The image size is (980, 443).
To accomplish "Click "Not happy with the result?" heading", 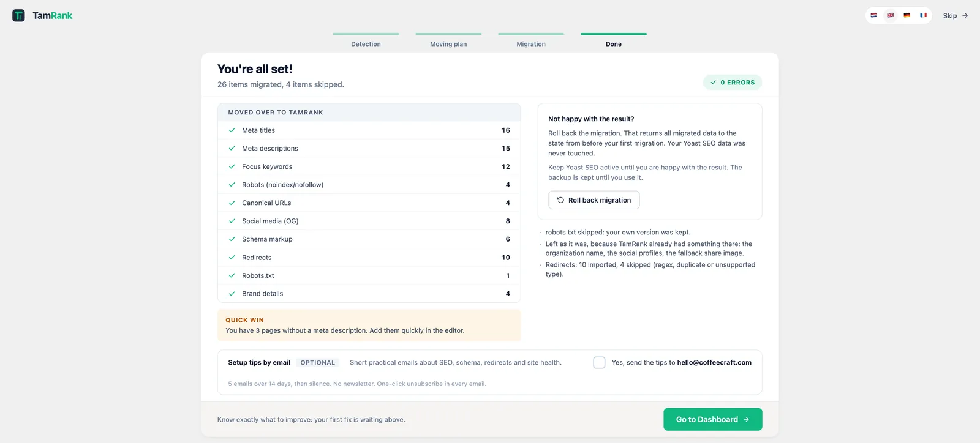I will (591, 119).
